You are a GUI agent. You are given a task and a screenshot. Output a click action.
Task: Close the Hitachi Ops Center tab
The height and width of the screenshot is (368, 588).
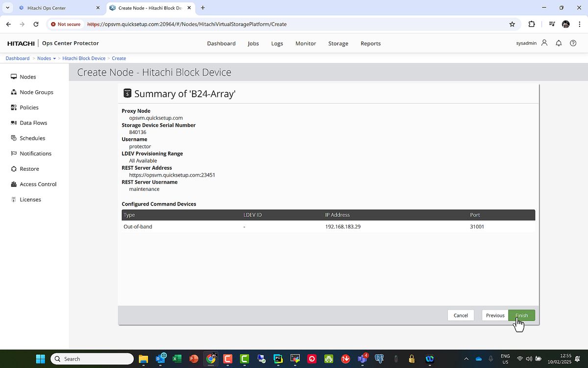[x=98, y=8]
